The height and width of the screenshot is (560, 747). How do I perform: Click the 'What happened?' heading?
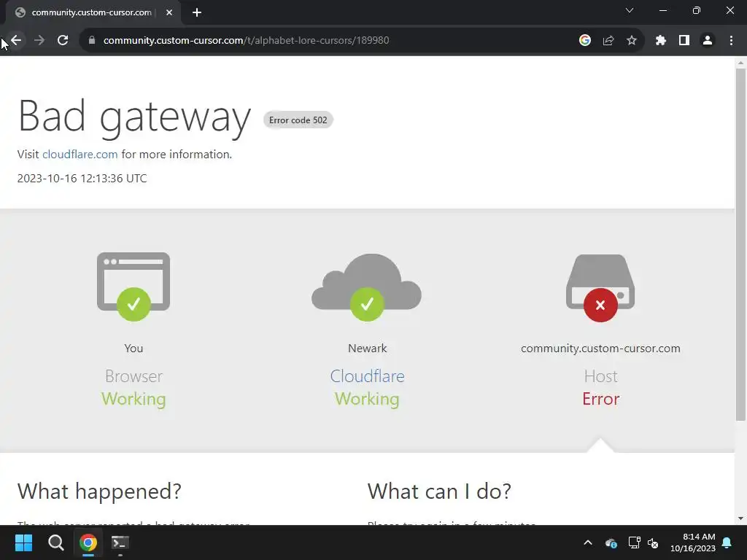(x=99, y=491)
